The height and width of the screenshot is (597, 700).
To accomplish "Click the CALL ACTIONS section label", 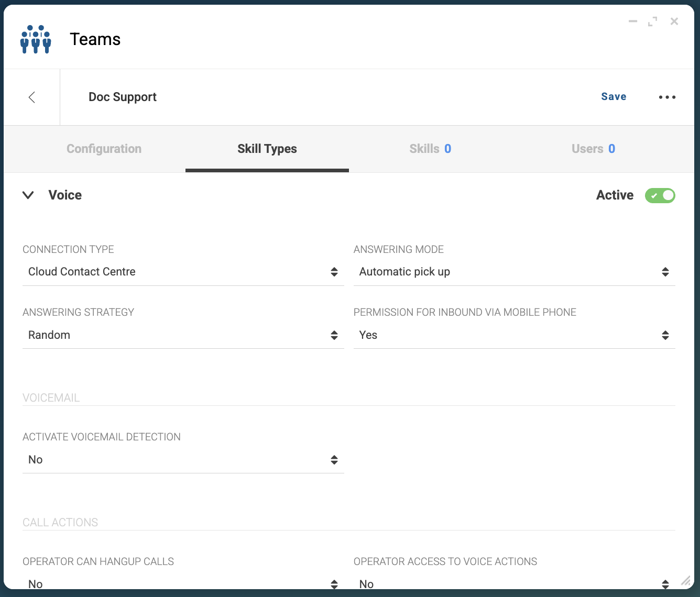I will tap(60, 522).
